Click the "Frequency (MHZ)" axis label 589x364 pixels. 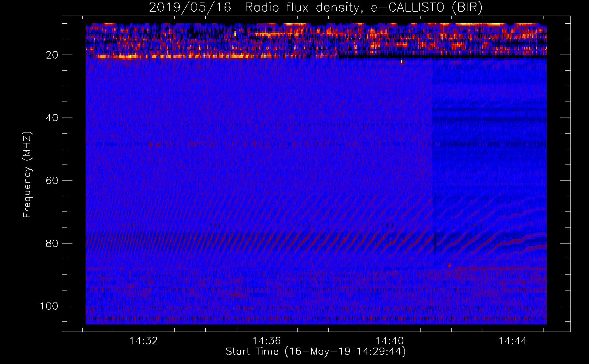28,175
